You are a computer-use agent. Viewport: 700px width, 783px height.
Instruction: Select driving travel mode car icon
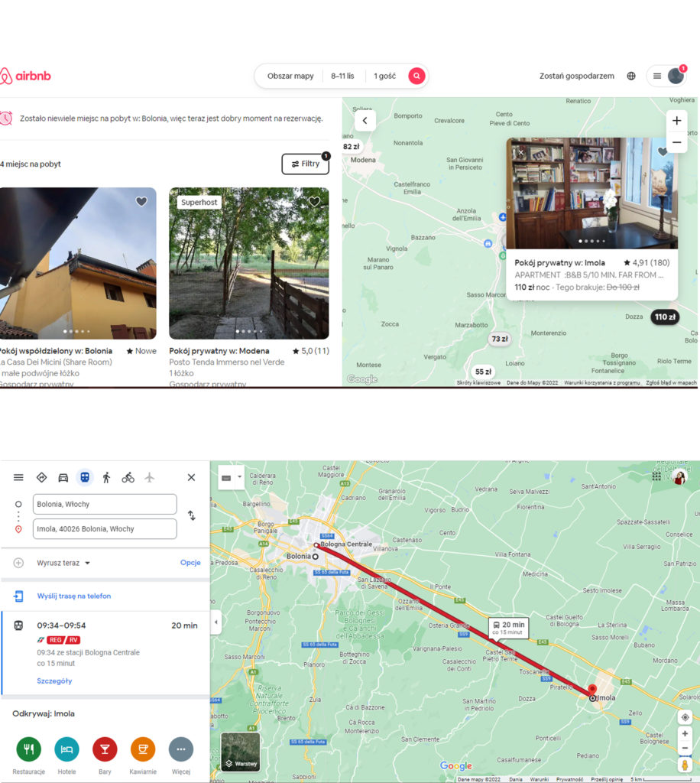click(63, 477)
